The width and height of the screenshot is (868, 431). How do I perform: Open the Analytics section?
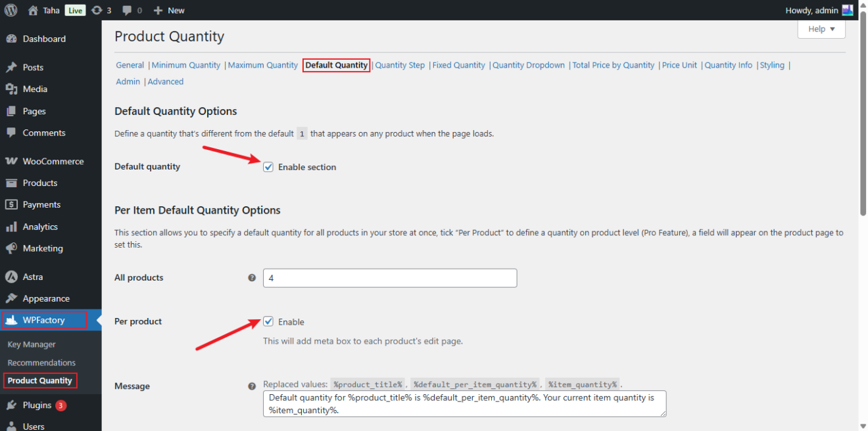pyautogui.click(x=39, y=226)
